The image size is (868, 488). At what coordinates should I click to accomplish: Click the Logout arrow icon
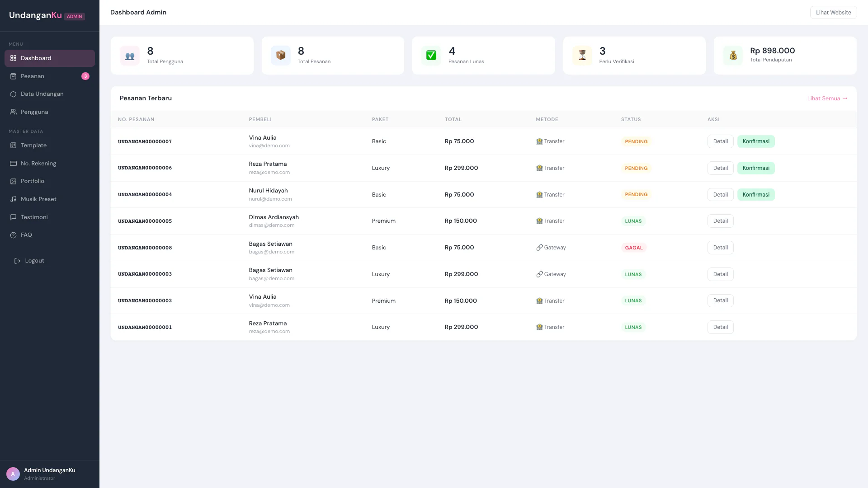click(18, 261)
